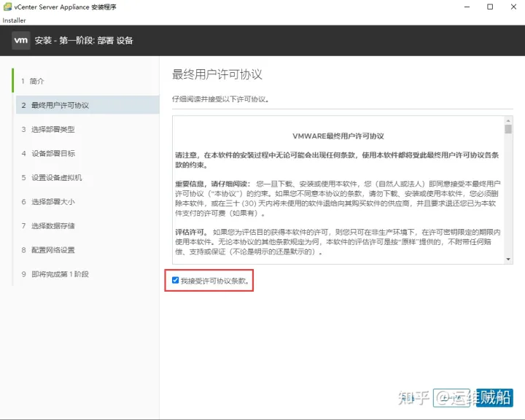Select step 9 即将完成第 1 阶段
Viewport: 525px width, 420px height.
(60, 273)
